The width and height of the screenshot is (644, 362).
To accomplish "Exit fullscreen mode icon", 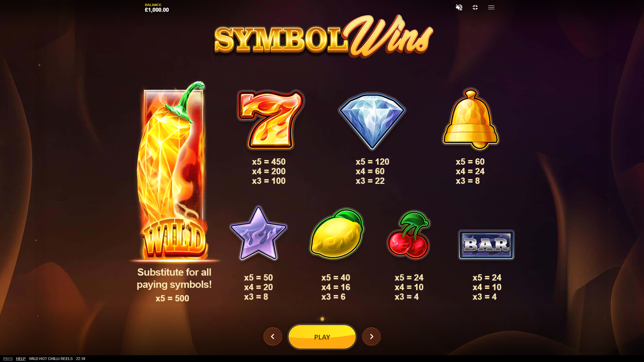I will [x=475, y=7].
